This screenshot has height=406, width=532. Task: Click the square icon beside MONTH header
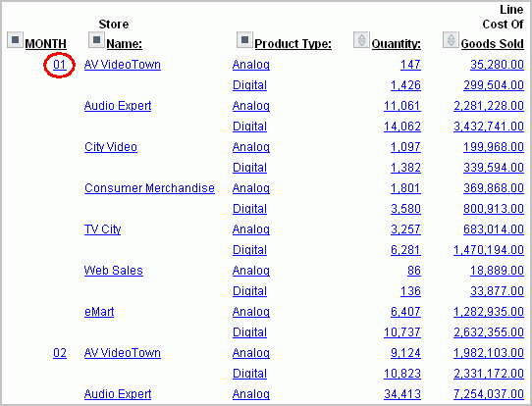15,39
